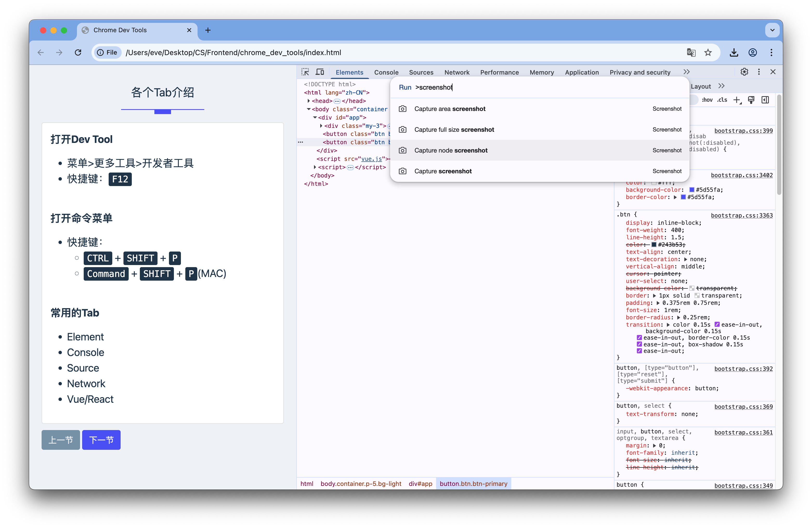Click the inspect element picker icon

pyautogui.click(x=305, y=72)
